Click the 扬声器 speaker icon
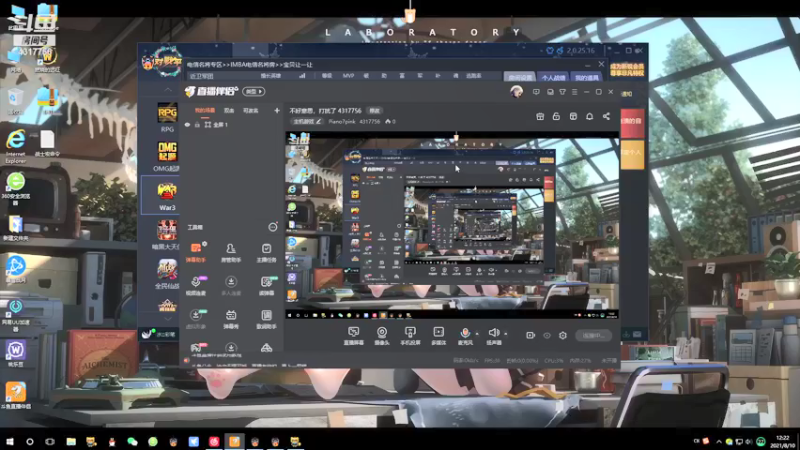 (x=493, y=335)
